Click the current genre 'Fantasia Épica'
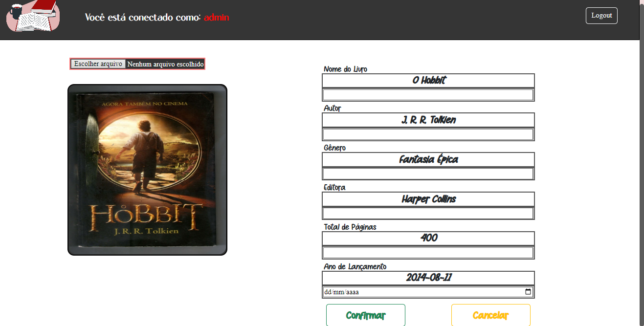 pos(429,160)
